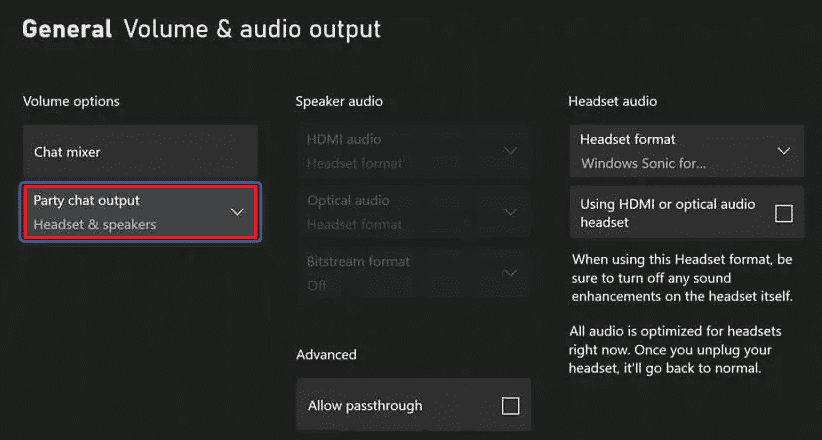Click the Headset format chevron arrow
This screenshot has height=440, width=822.
coord(784,152)
